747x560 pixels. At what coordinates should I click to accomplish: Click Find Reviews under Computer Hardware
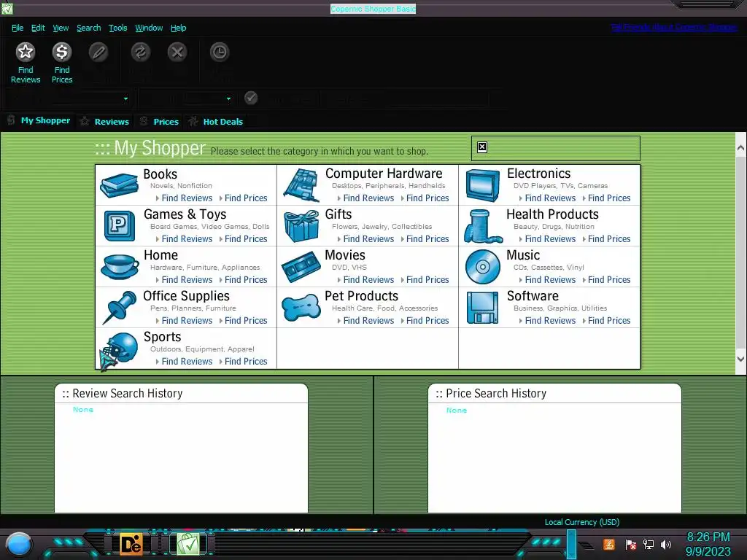tap(368, 198)
